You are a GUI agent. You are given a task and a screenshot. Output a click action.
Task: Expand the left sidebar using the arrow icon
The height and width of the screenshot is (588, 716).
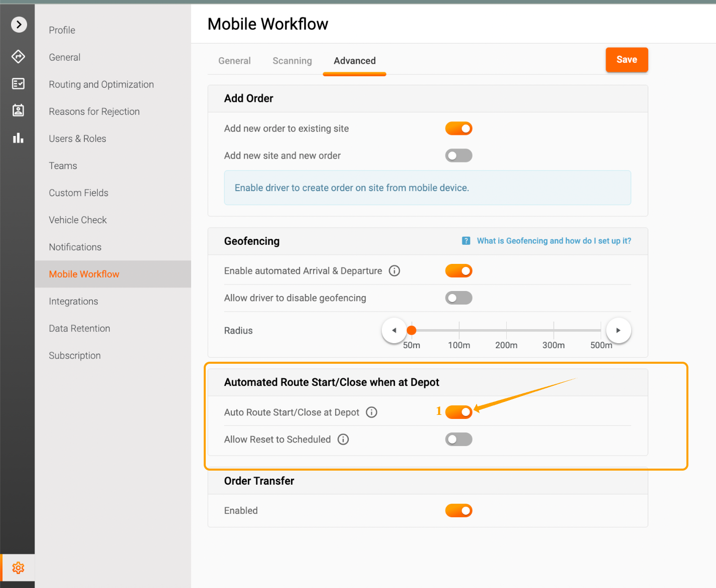pyautogui.click(x=19, y=24)
